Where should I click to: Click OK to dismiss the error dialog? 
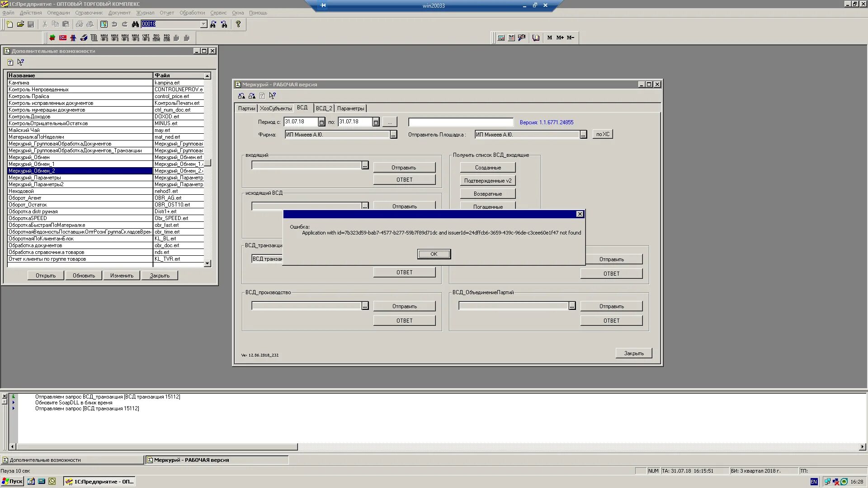[434, 254]
